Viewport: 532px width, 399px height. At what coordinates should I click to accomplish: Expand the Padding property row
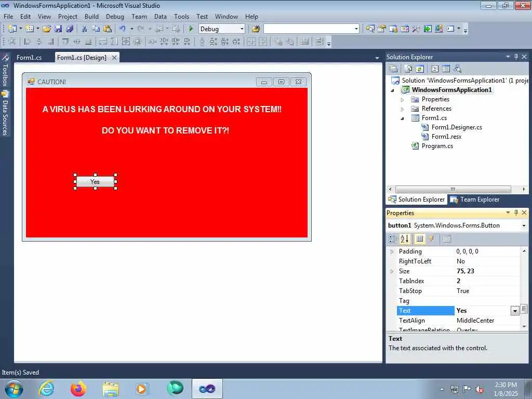(x=392, y=251)
